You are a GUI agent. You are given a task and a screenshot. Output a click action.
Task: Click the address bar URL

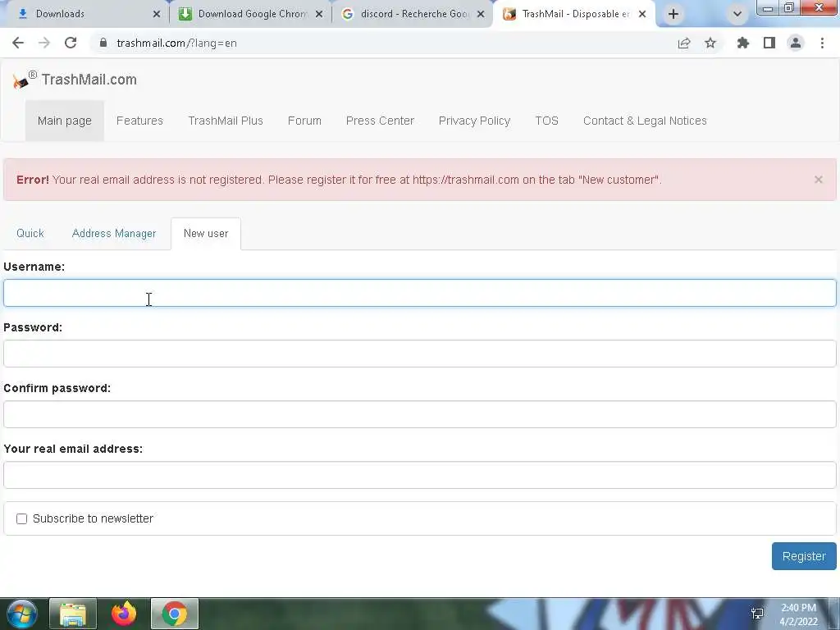coord(176,43)
